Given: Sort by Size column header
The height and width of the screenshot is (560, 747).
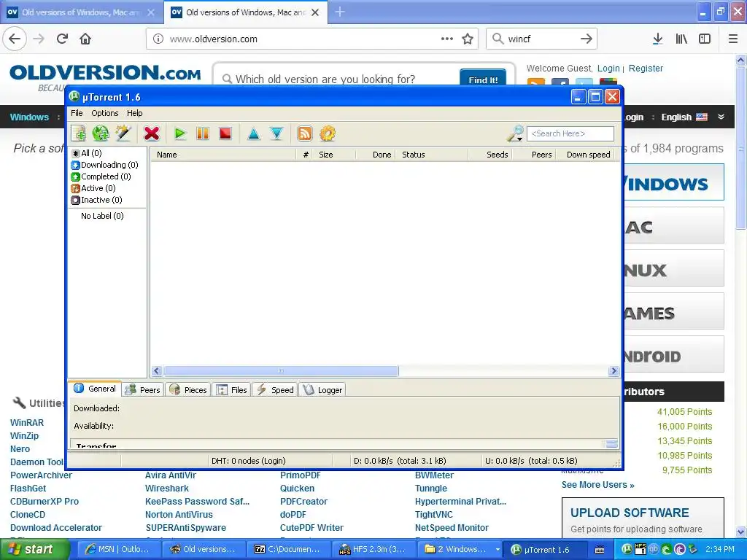Looking at the screenshot, I should tap(334, 155).
